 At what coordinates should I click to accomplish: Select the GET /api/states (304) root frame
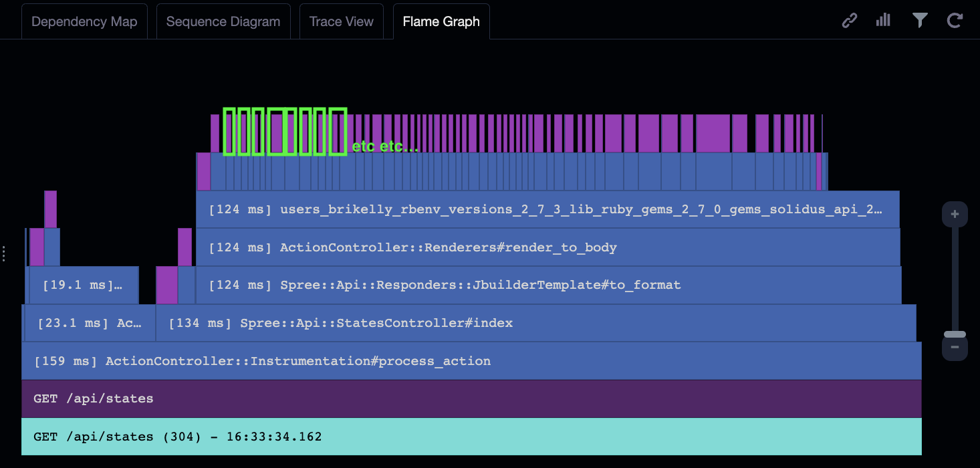468,436
